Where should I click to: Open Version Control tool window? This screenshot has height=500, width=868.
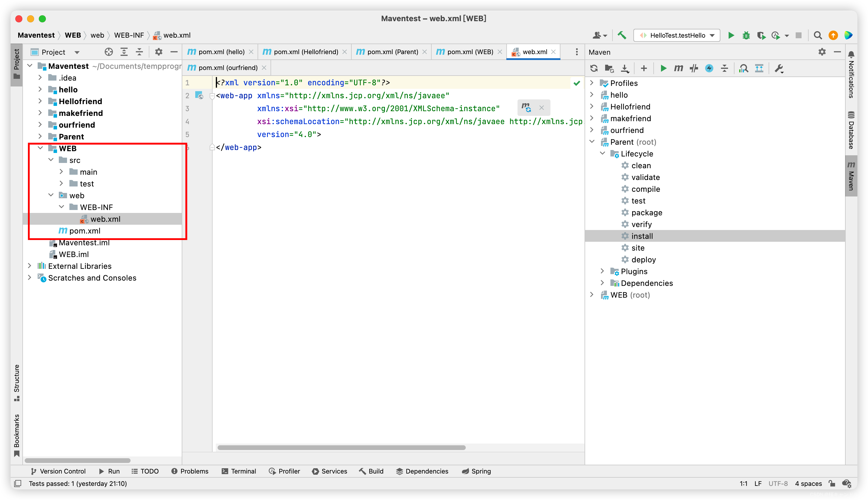(x=58, y=471)
